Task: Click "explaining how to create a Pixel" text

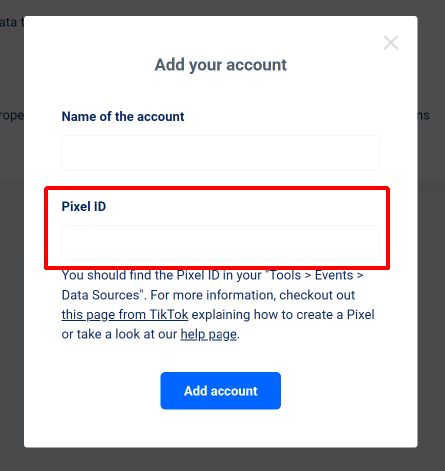Action: point(283,315)
